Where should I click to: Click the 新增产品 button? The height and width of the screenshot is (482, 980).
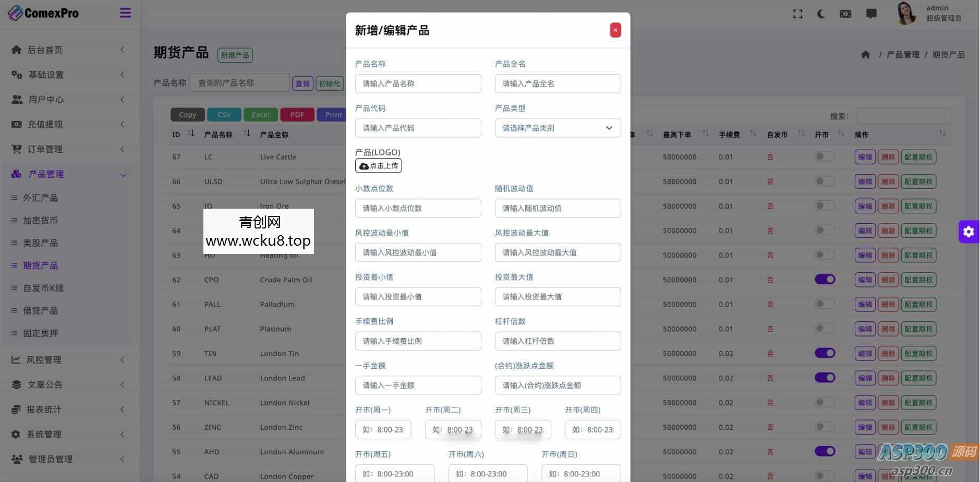(235, 55)
